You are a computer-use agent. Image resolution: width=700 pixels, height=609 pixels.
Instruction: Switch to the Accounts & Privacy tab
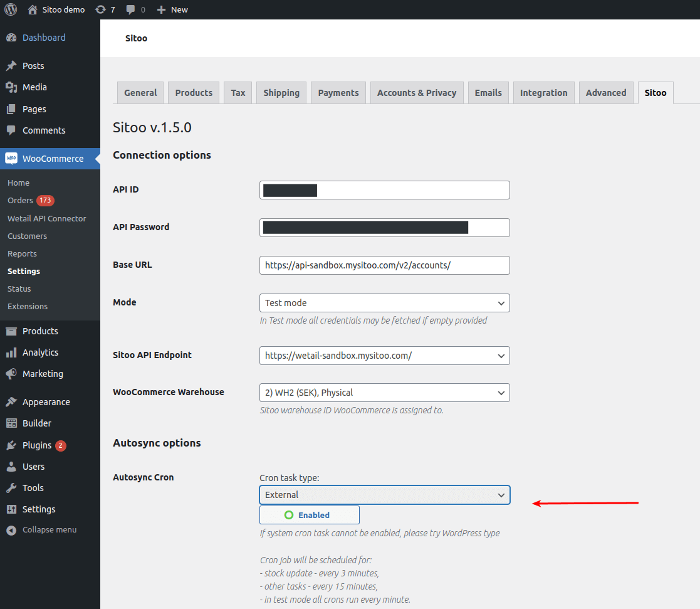416,93
